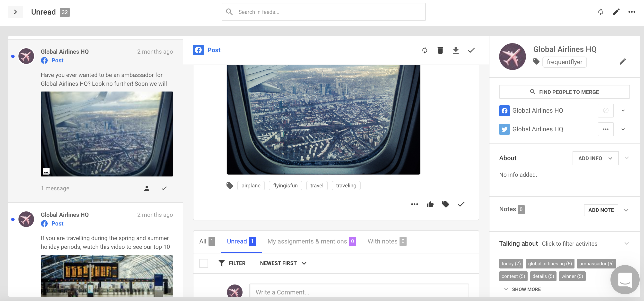The height and width of the screenshot is (301, 644).
Task: Collapse the About section
Action: 627,158
